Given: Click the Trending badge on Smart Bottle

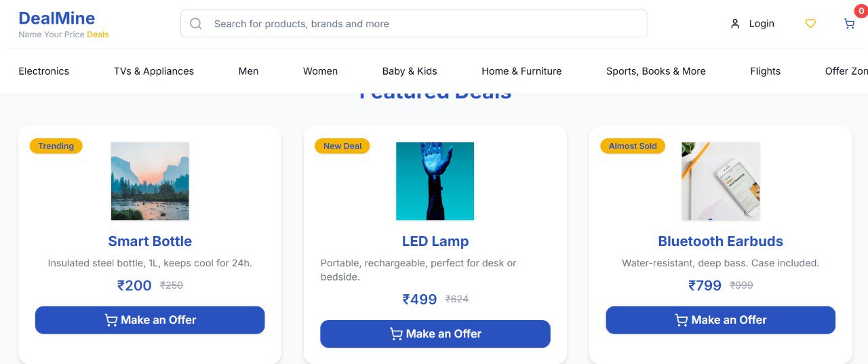Looking at the screenshot, I should coord(56,146).
